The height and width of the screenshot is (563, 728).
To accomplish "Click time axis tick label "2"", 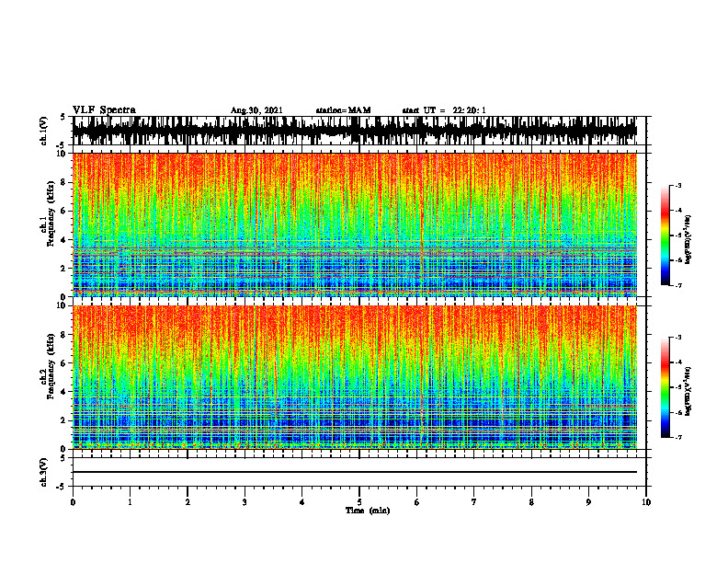I will (188, 502).
